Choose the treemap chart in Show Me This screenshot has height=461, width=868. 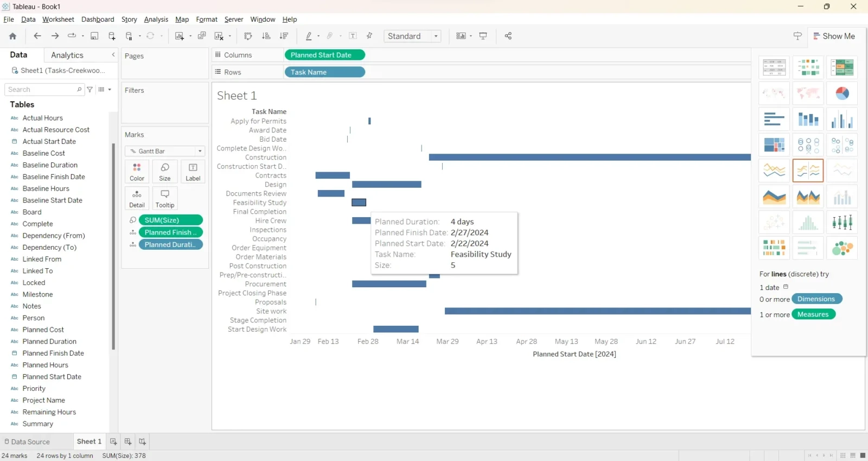[774, 145]
